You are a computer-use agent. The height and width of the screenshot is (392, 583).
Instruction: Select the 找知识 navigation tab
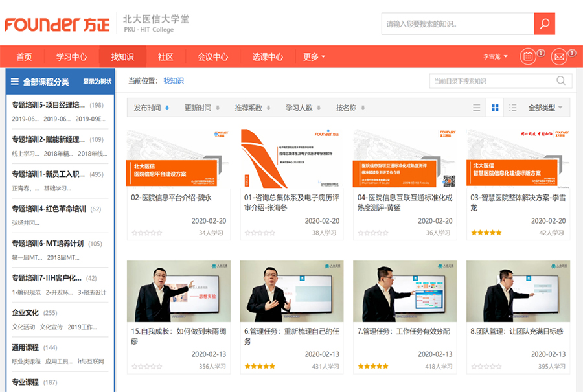122,57
